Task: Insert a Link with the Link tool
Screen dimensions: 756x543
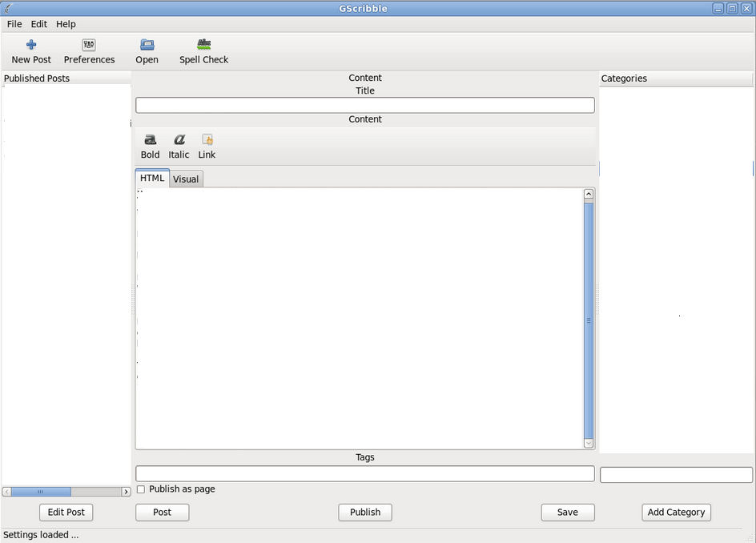Action: (x=207, y=147)
